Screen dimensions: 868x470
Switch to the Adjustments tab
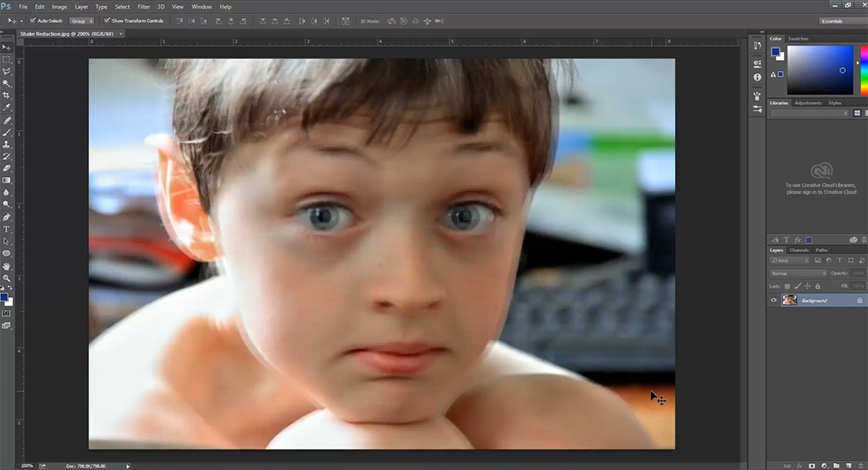pyautogui.click(x=808, y=103)
